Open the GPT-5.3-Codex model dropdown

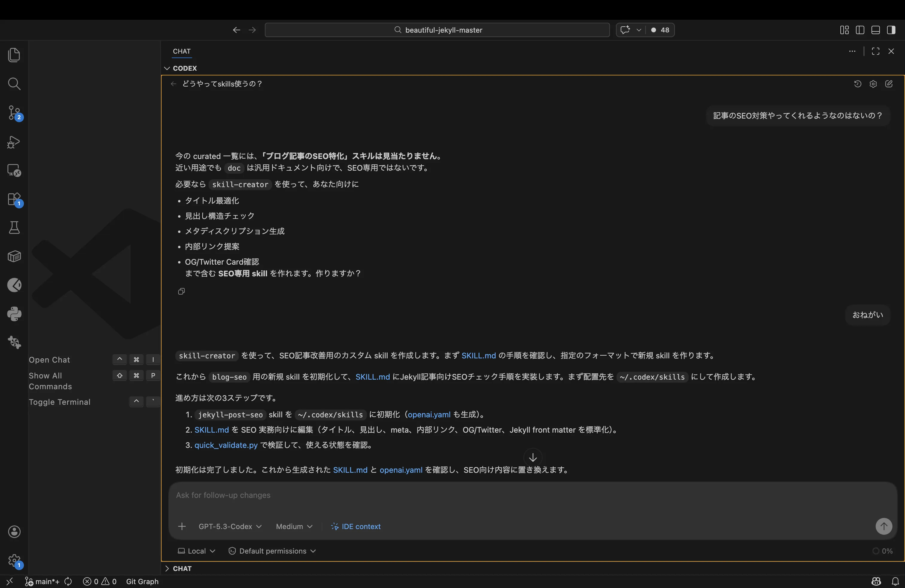pos(230,526)
